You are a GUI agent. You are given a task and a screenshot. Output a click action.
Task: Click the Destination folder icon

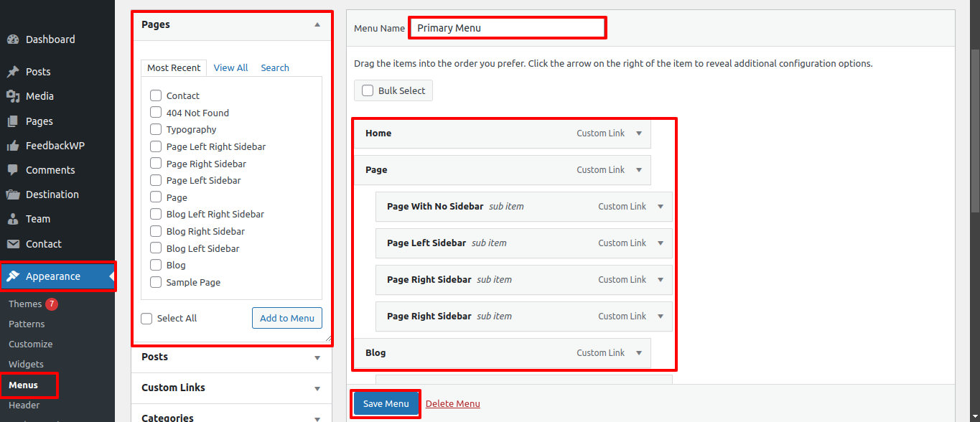click(12, 194)
